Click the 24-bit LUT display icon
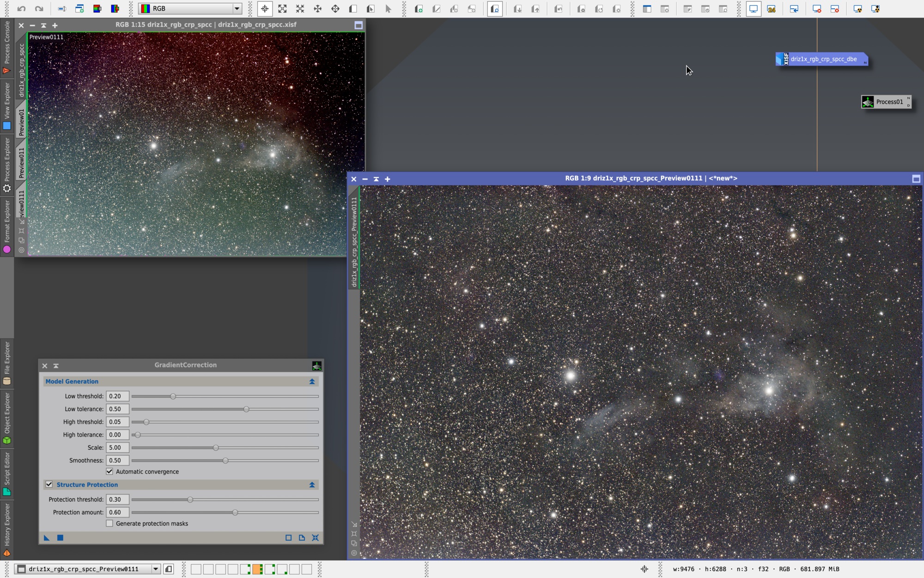This screenshot has height=578, width=924. [x=771, y=8]
